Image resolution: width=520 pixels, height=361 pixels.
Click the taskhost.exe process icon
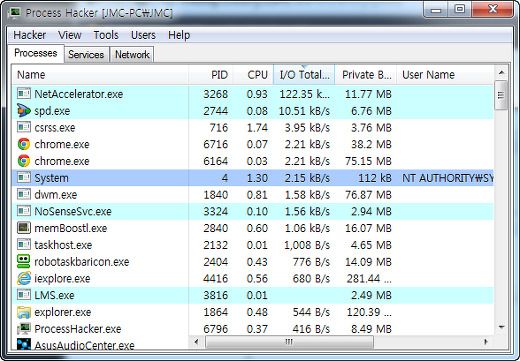point(24,244)
